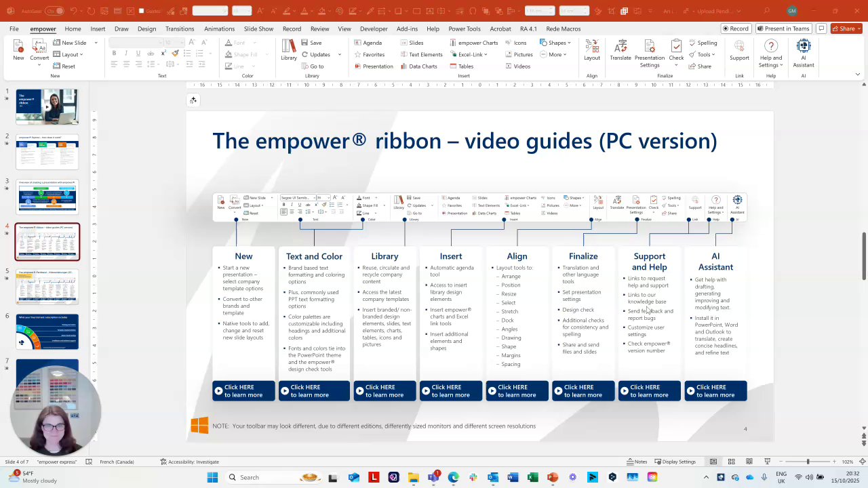Open the Power Tools tab
This screenshot has width=868, height=488.
click(x=464, y=28)
